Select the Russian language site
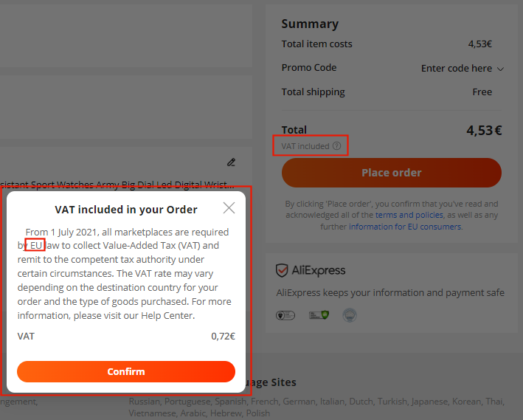The height and width of the screenshot is (420, 523). (145, 402)
